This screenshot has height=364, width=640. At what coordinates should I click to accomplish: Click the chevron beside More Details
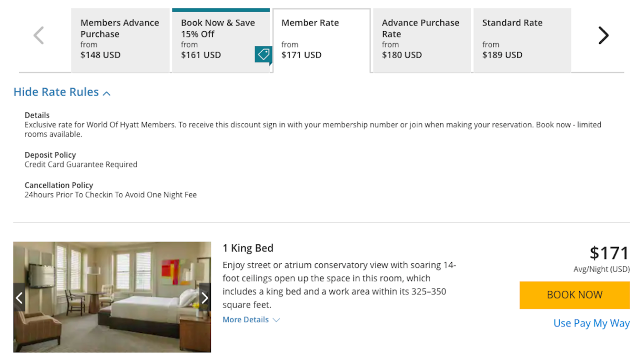pos(276,320)
